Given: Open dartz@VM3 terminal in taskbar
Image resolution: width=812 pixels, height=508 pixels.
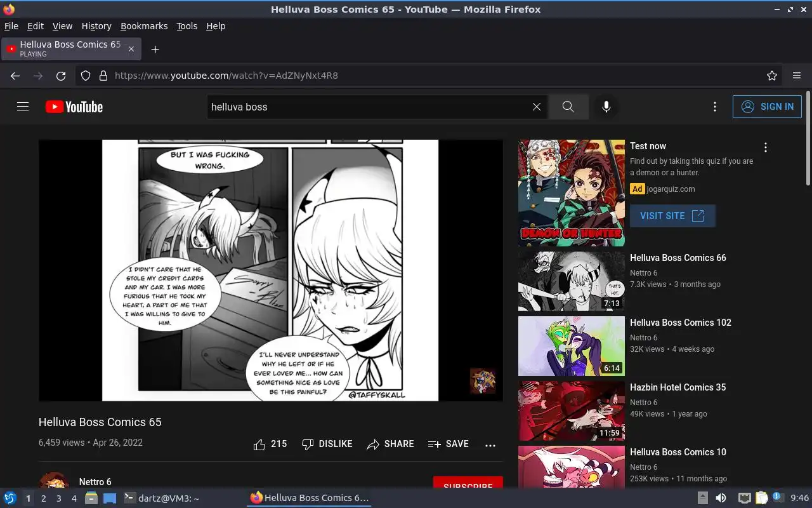Looking at the screenshot, I should tap(161, 498).
